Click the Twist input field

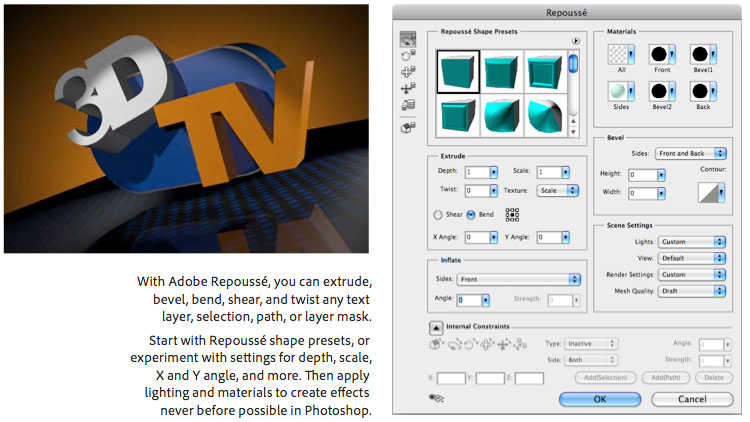coord(477,190)
